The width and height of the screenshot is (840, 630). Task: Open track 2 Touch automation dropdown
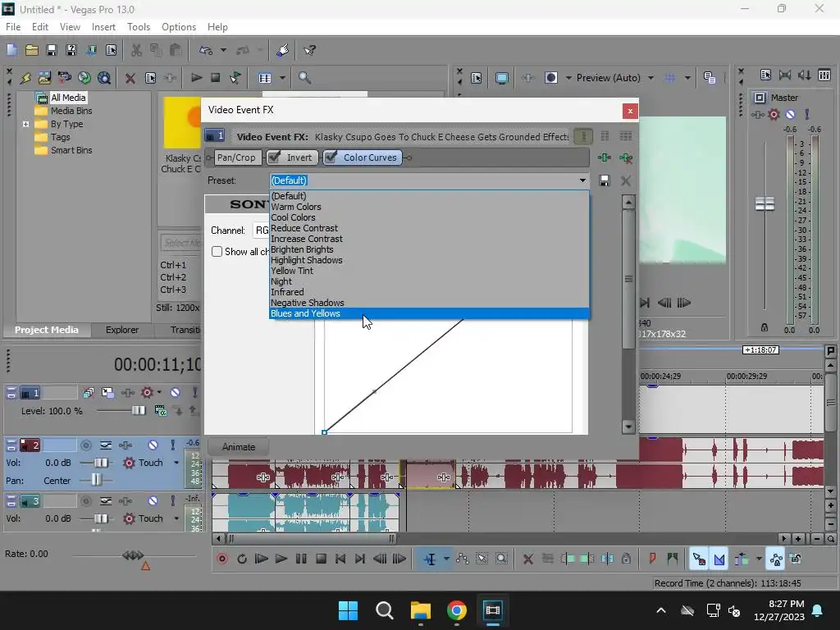pos(176,463)
